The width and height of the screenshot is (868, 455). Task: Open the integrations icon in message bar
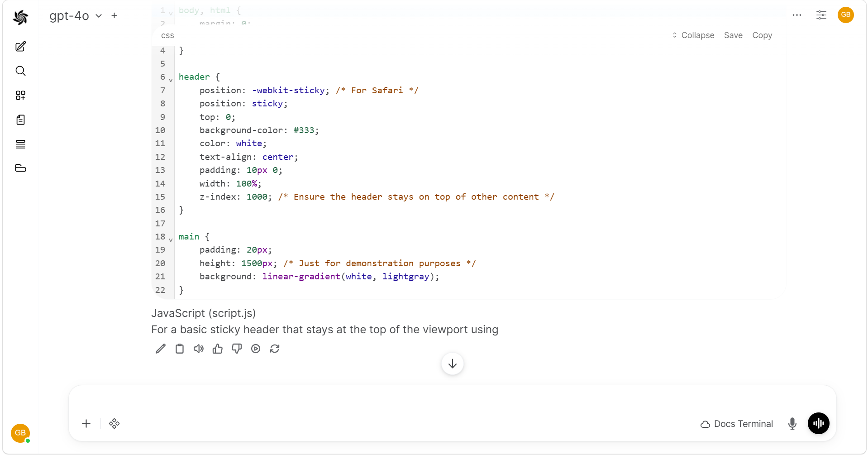tap(114, 424)
